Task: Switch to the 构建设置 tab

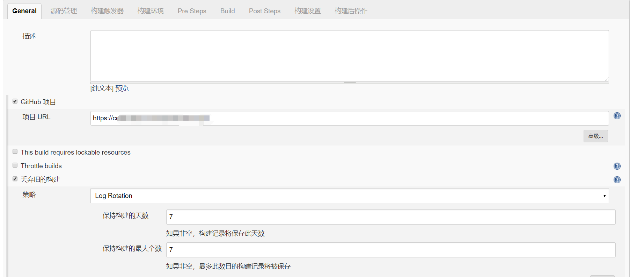Action: (x=308, y=11)
